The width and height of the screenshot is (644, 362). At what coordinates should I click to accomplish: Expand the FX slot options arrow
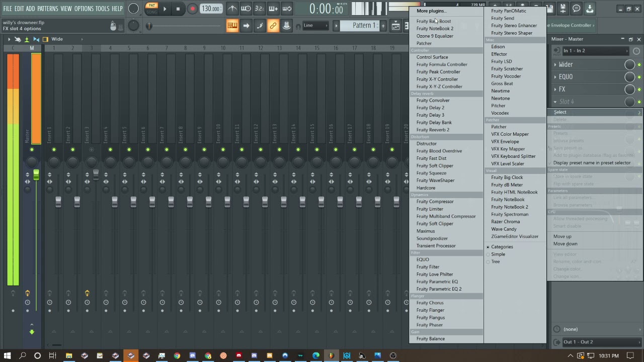click(555, 89)
